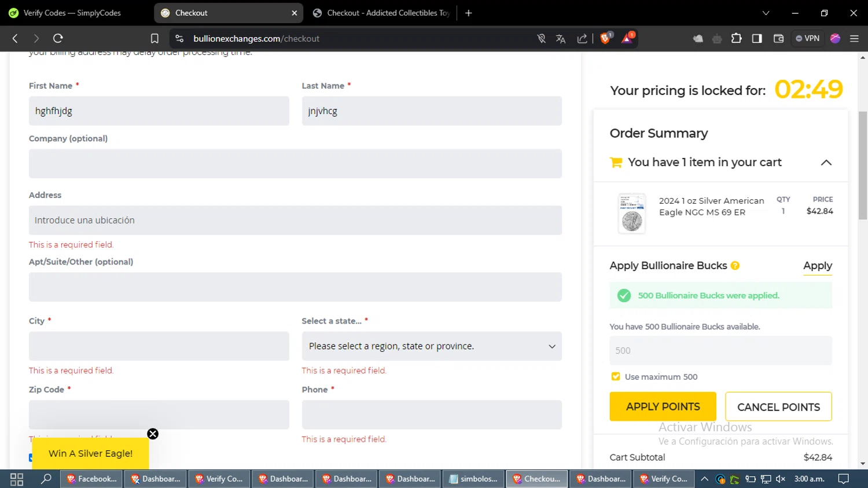Click '500 Bullionaire Bucks were applied.' message

tap(708, 295)
